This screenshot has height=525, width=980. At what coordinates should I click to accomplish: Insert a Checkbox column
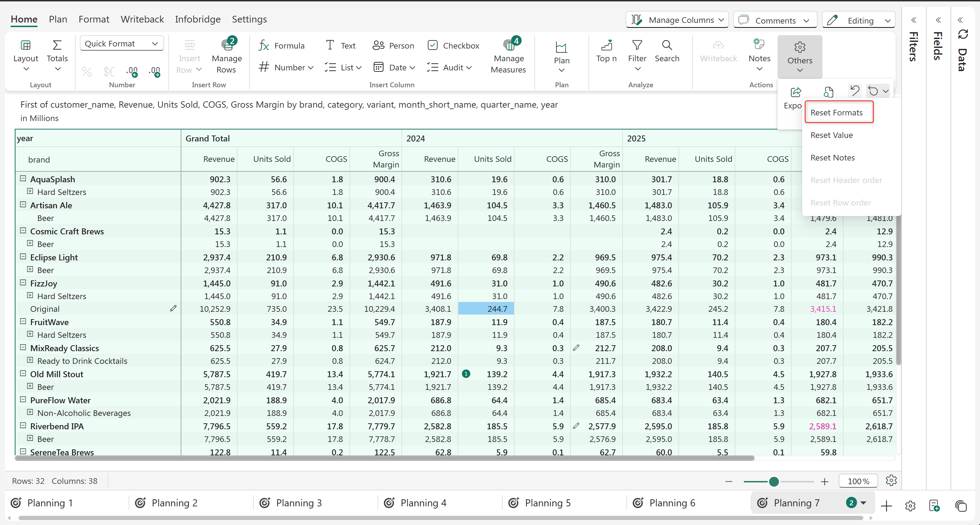coord(453,46)
